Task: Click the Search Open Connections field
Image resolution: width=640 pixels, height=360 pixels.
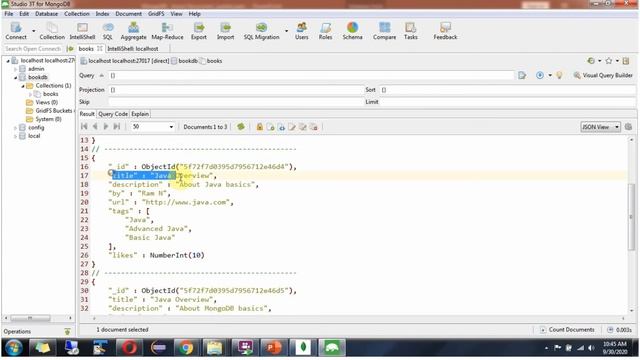Action: pos(33,49)
